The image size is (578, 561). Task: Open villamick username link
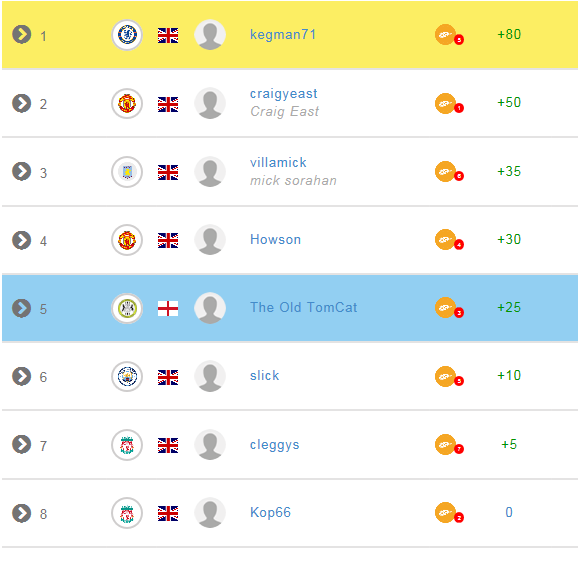tap(278, 163)
